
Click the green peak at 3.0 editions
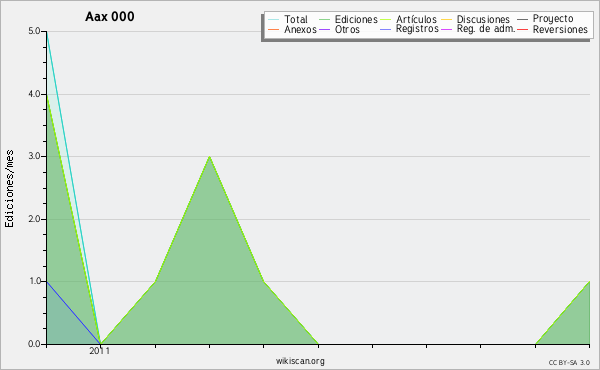click(x=209, y=157)
